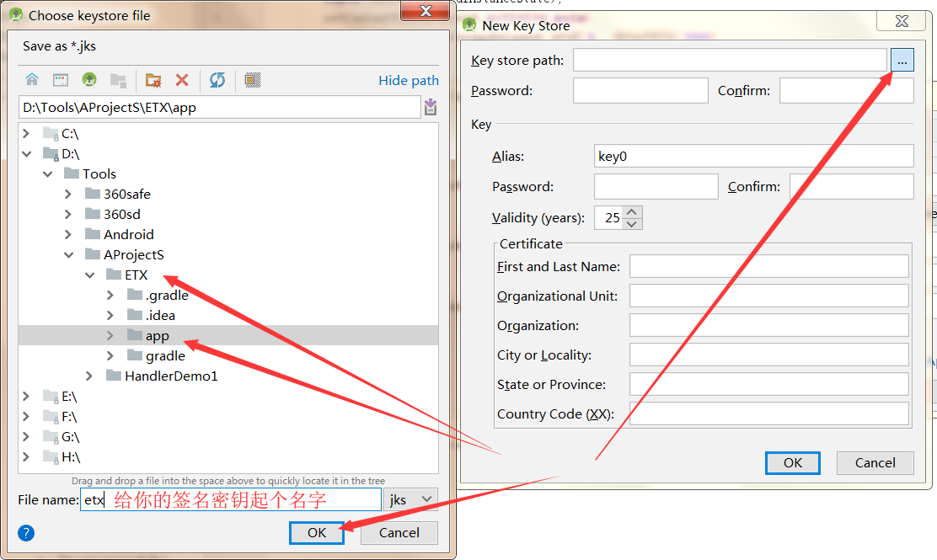The image size is (937, 560).
Task: Click the Key Password field
Action: click(x=656, y=187)
